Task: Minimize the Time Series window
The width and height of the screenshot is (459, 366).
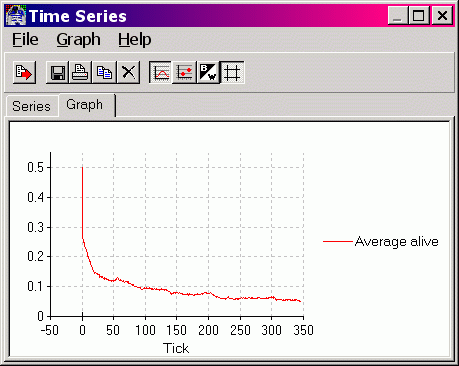Action: (398, 15)
